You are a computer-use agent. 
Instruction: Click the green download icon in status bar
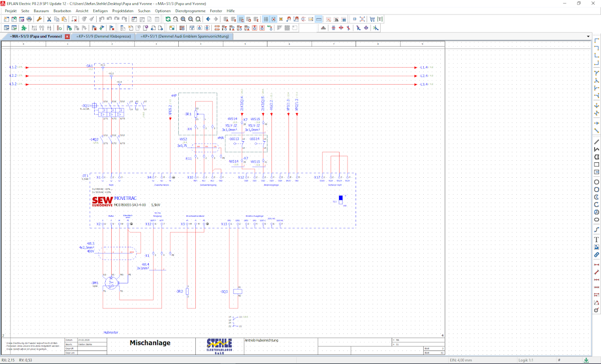[x=586, y=360]
